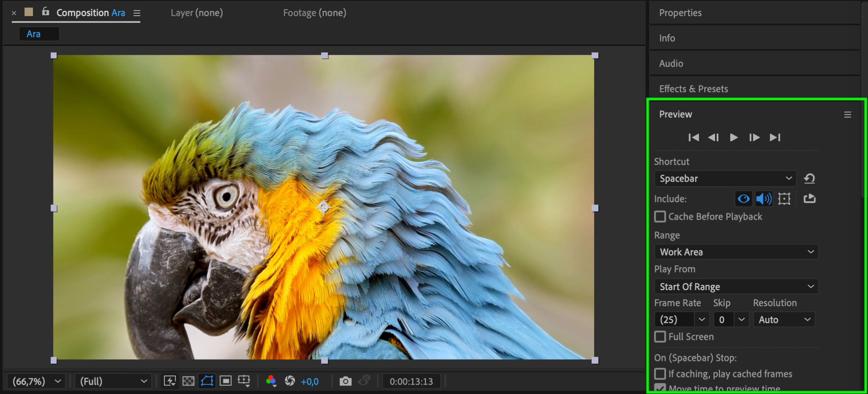Take a snapshot with camera icon

click(345, 381)
